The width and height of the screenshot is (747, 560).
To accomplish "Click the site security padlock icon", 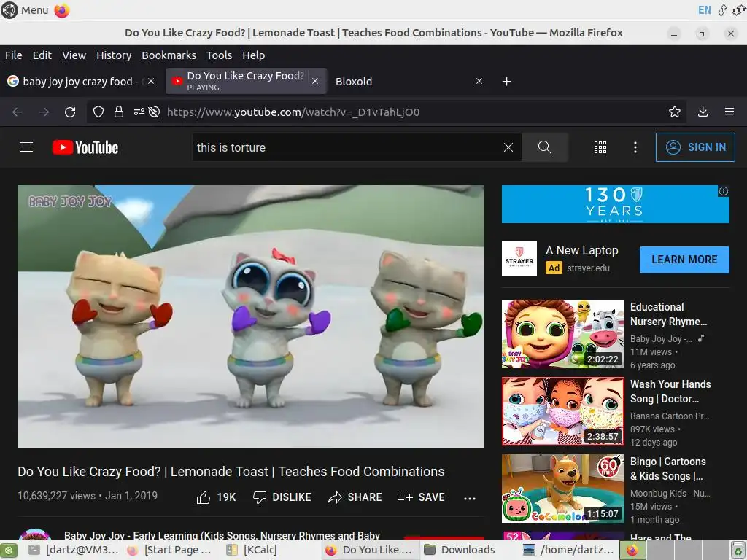I will (x=119, y=112).
